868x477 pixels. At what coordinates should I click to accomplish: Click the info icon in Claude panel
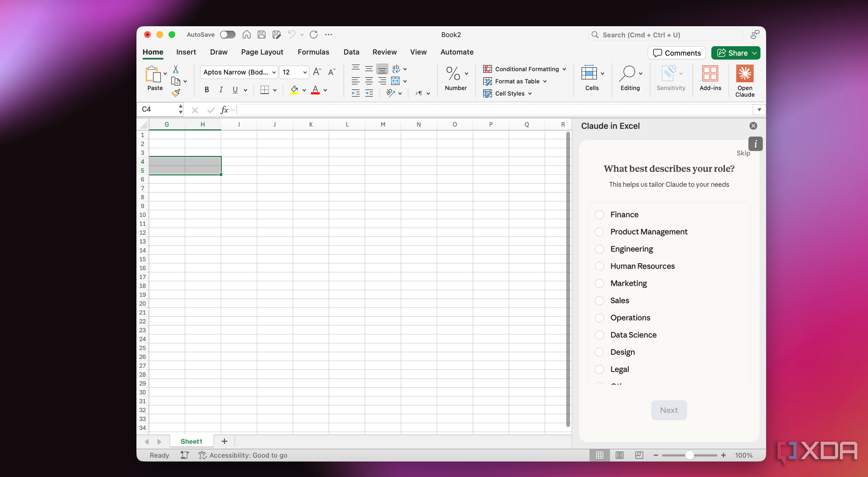(755, 144)
